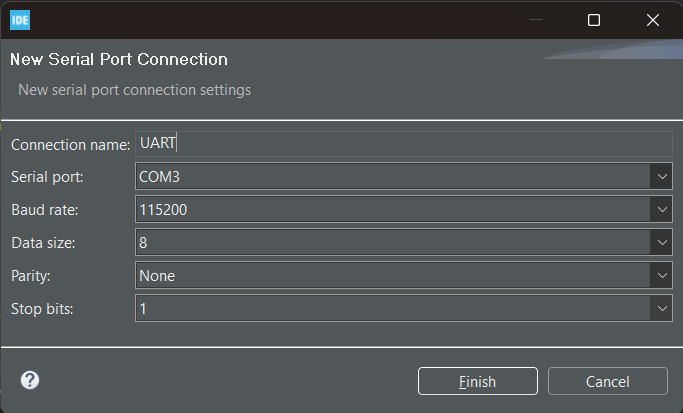Maximize the dialog window
The image size is (683, 413).
[594, 19]
